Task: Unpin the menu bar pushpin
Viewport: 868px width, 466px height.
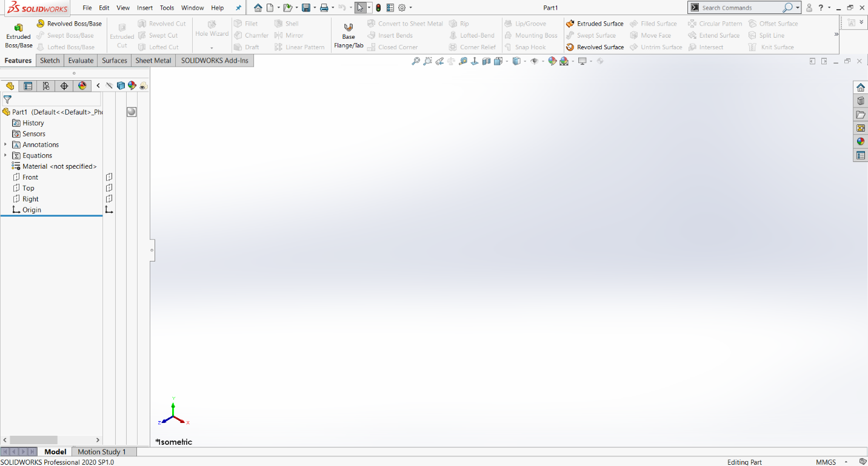Action: click(x=237, y=8)
